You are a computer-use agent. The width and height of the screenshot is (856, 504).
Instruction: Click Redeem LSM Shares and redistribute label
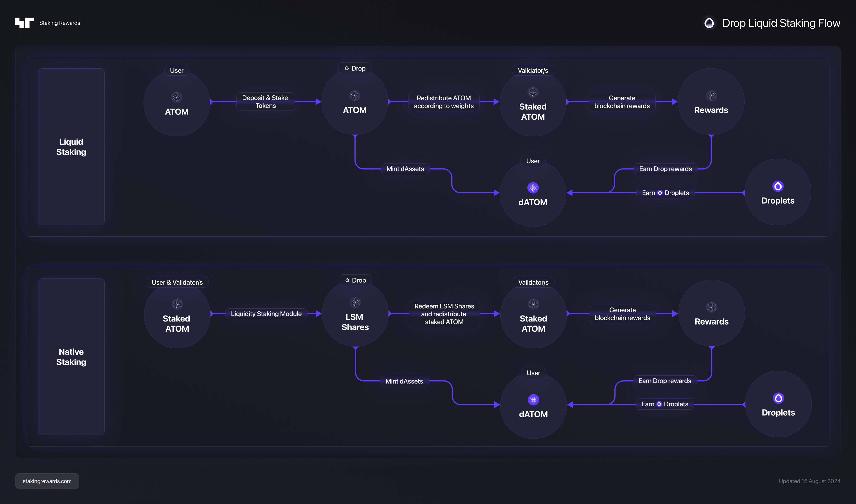pos(444,314)
